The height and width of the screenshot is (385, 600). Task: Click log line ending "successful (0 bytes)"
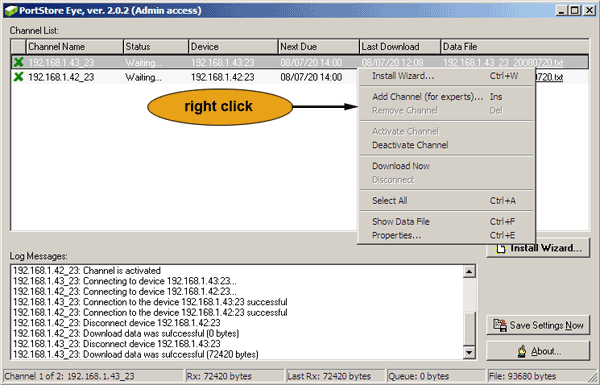(126, 333)
